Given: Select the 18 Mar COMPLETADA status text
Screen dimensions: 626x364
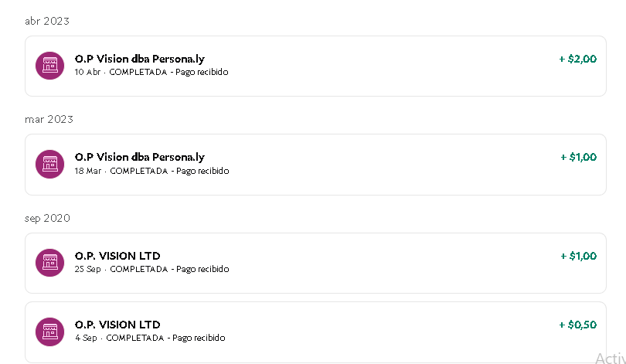Looking at the screenshot, I should (x=139, y=171).
